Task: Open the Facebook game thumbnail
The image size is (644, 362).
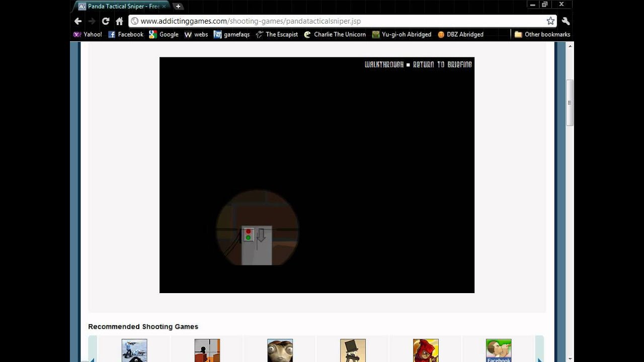Action: click(499, 350)
